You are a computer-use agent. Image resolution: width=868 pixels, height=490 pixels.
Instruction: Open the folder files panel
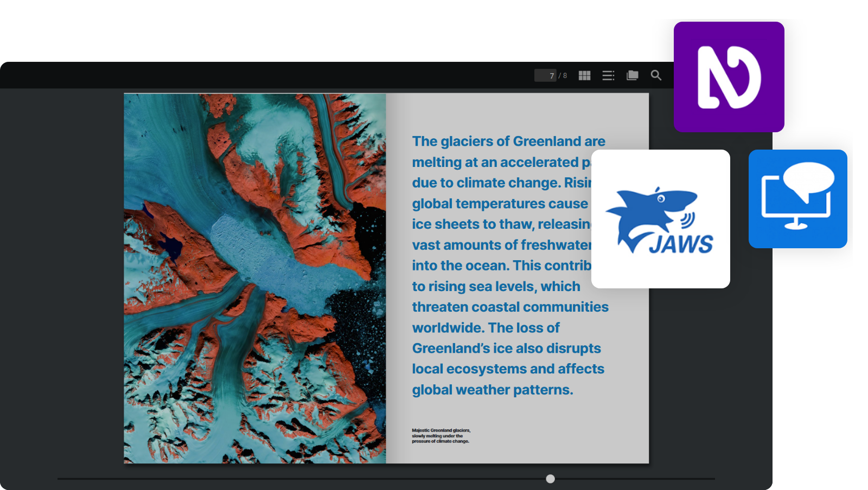pyautogui.click(x=632, y=75)
